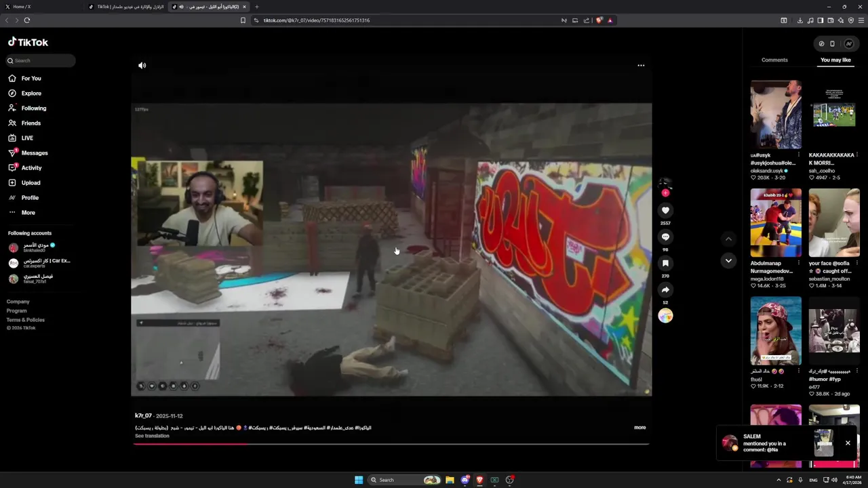Viewport: 868px width, 488px height.
Task: Share the video using the arrow icon
Action: [665, 289]
